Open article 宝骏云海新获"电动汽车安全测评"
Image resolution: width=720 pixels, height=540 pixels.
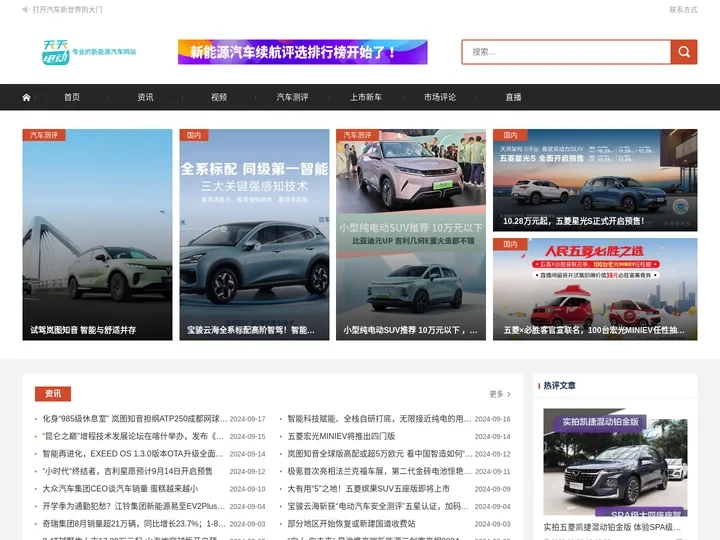point(378,506)
